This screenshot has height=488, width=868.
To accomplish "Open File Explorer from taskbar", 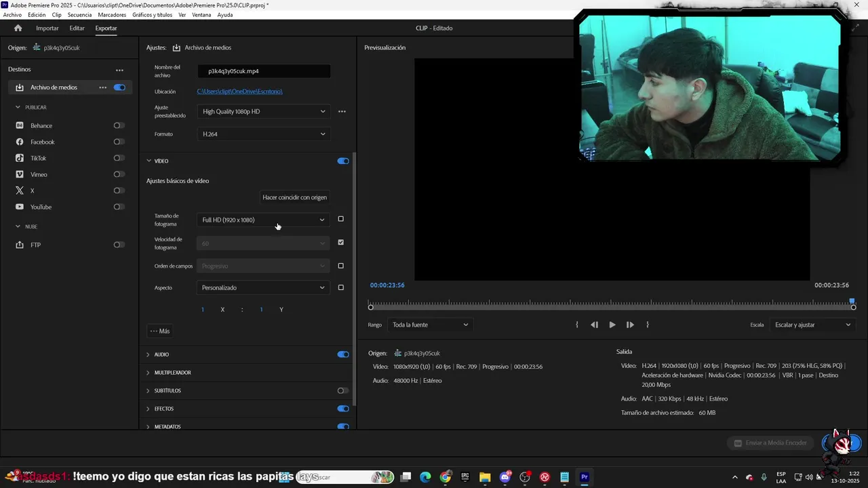I will click(x=485, y=477).
